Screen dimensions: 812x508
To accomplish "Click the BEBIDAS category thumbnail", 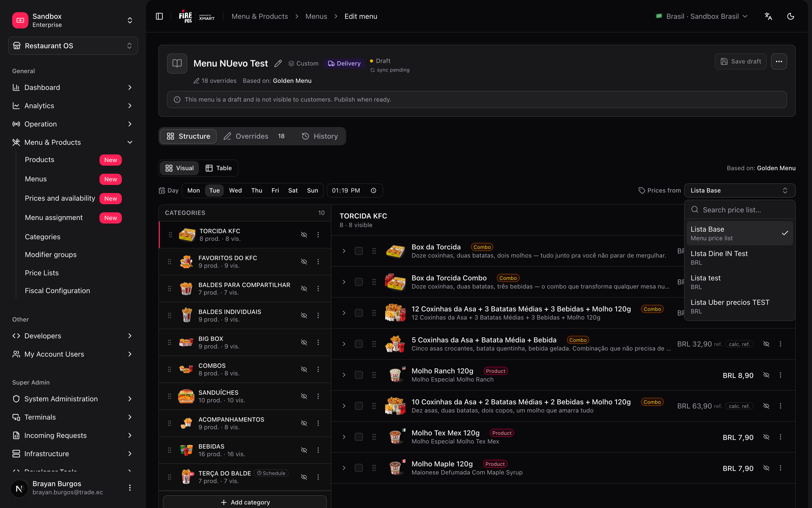I will 186,450.
